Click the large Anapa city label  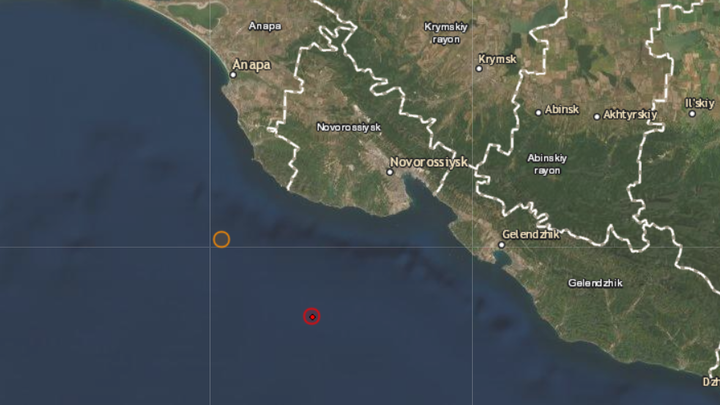251,65
